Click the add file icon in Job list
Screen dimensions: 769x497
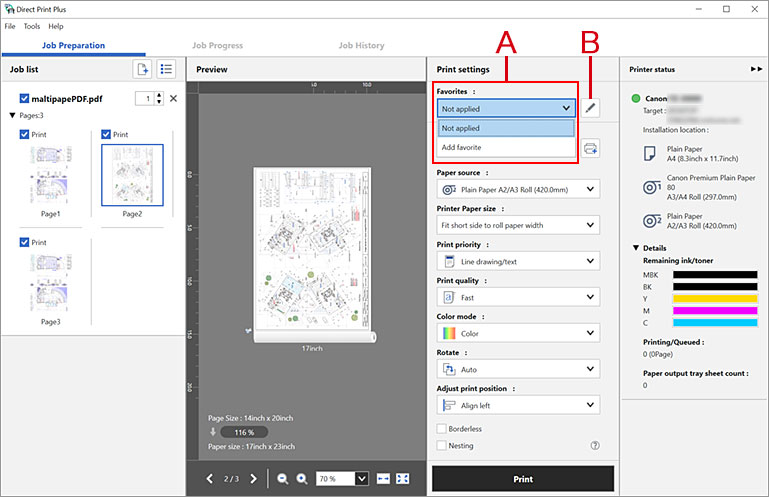(x=142, y=69)
